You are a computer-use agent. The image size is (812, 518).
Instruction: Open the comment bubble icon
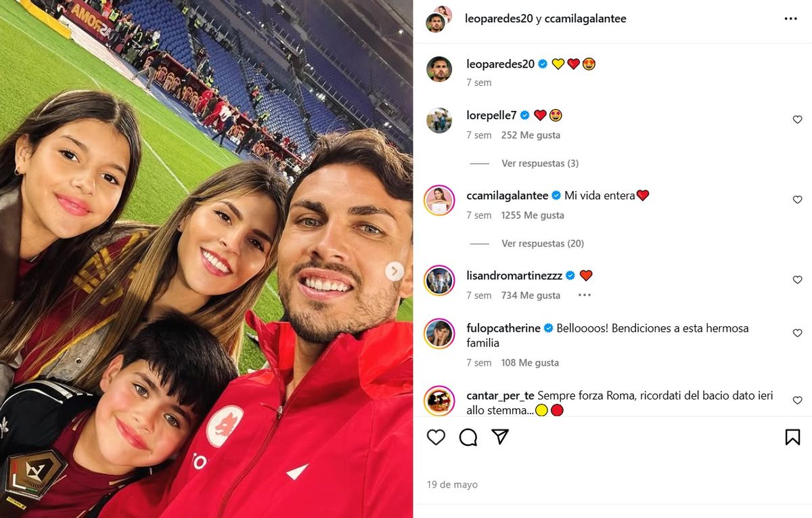468,437
